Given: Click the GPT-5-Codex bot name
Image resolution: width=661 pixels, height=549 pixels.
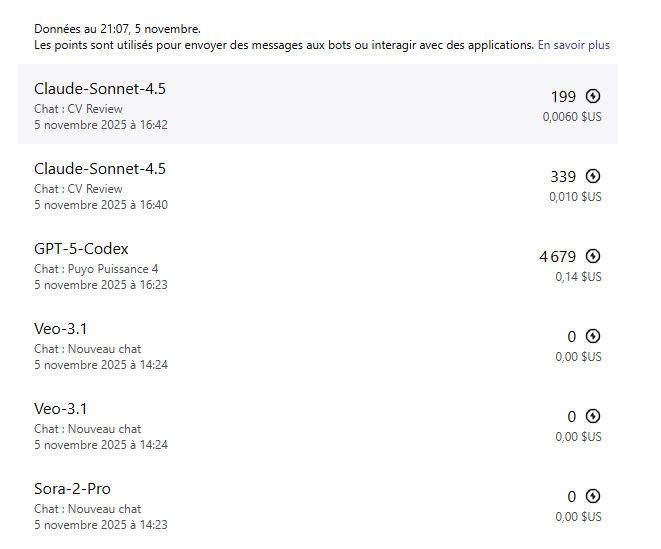Looking at the screenshot, I should click(81, 249).
